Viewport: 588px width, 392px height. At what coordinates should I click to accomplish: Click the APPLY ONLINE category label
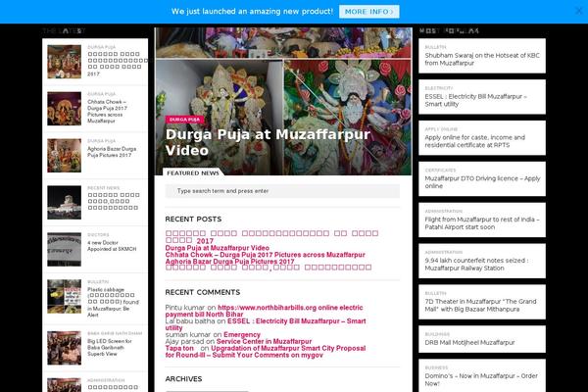441,129
